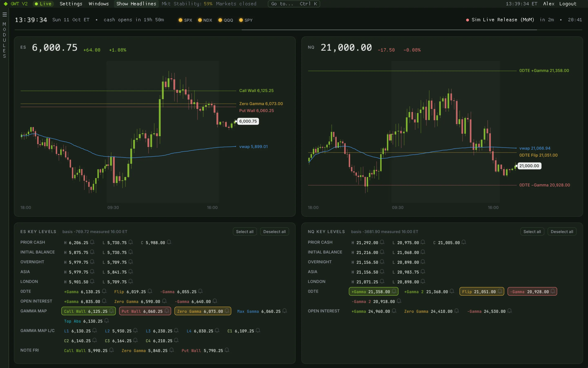
Task: Click the bell next to Prior Cash H 6,206.25
Action: (x=92, y=242)
